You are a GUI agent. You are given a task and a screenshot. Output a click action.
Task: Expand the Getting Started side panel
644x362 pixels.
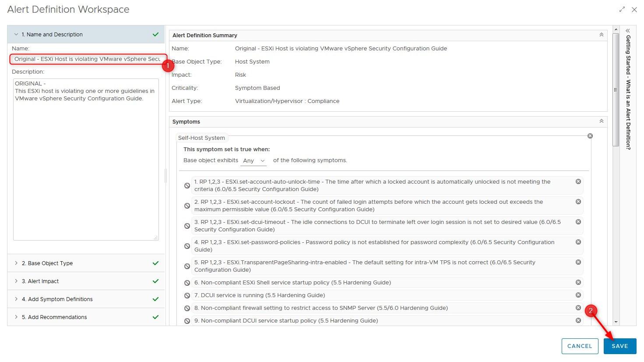coord(628,31)
